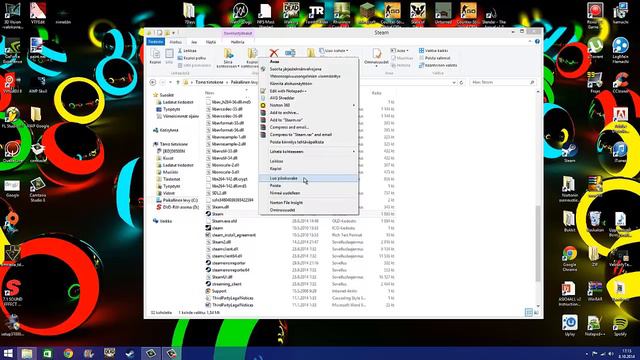
Task: Select Paikallinen levy (C:) in navigation pane
Action: click(x=177, y=200)
